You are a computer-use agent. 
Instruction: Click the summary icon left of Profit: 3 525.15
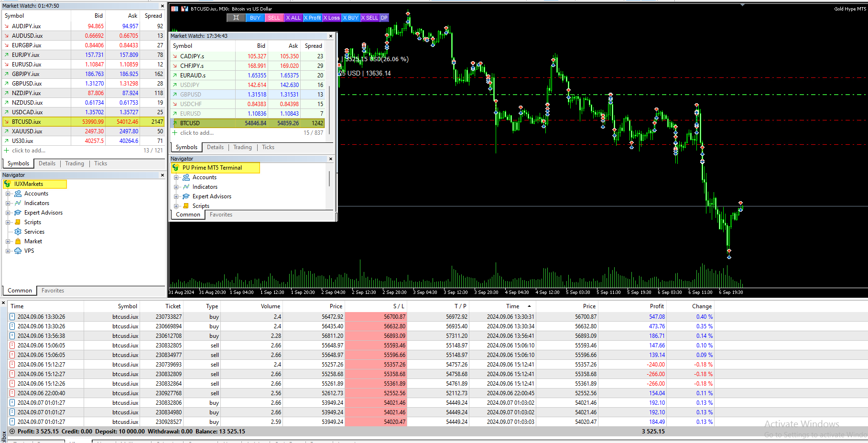click(12, 432)
